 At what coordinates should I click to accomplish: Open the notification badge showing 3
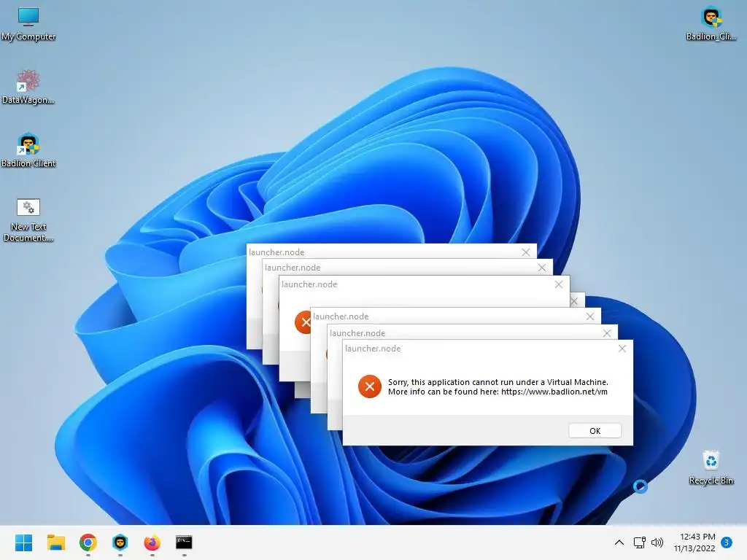[x=727, y=542]
